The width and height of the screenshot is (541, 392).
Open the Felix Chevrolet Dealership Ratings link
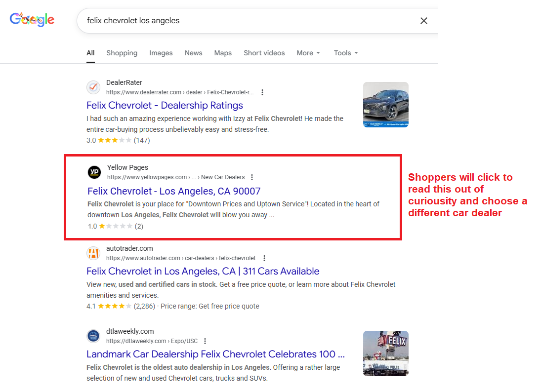pos(165,105)
